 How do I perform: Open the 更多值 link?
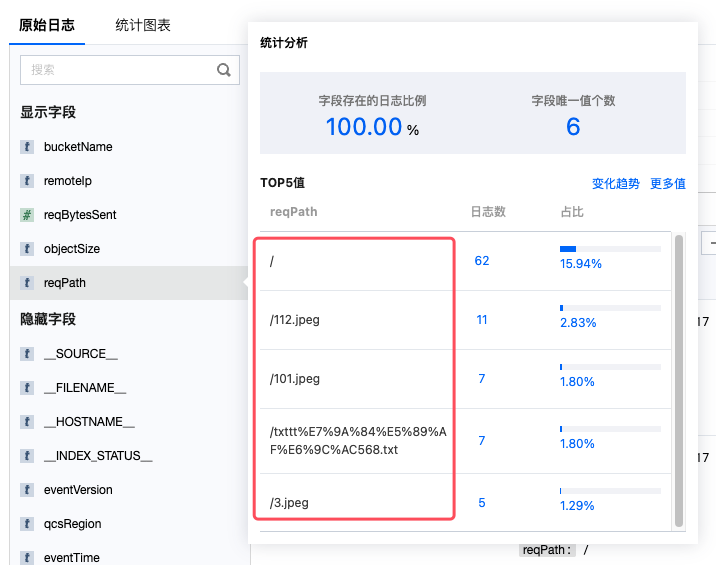click(667, 184)
